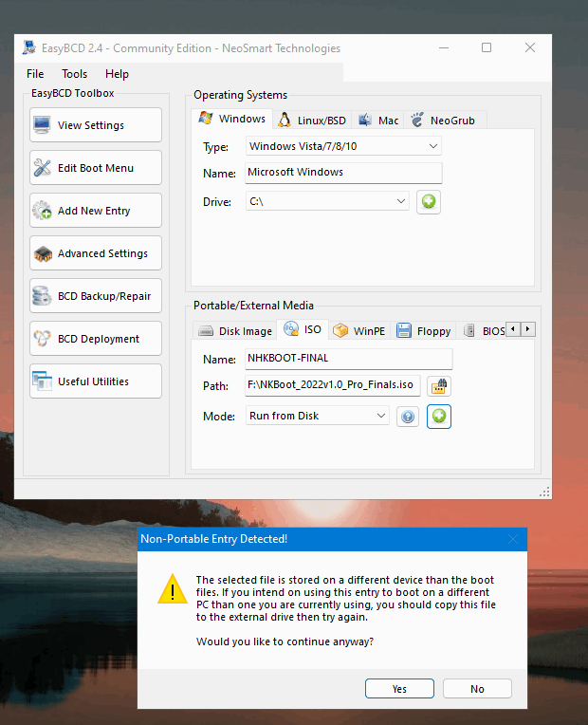The height and width of the screenshot is (725, 588).
Task: Click the blue help icon beside Mode
Action: coord(408,417)
